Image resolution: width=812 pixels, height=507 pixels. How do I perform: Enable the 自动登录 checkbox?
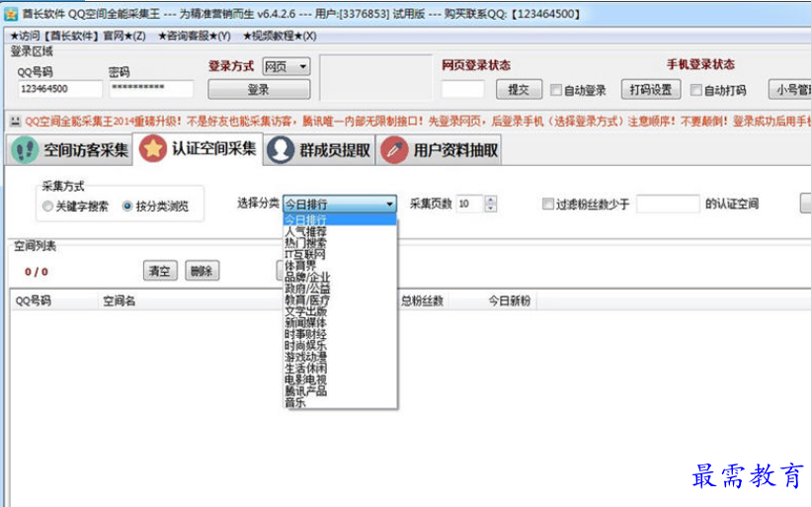point(556,90)
